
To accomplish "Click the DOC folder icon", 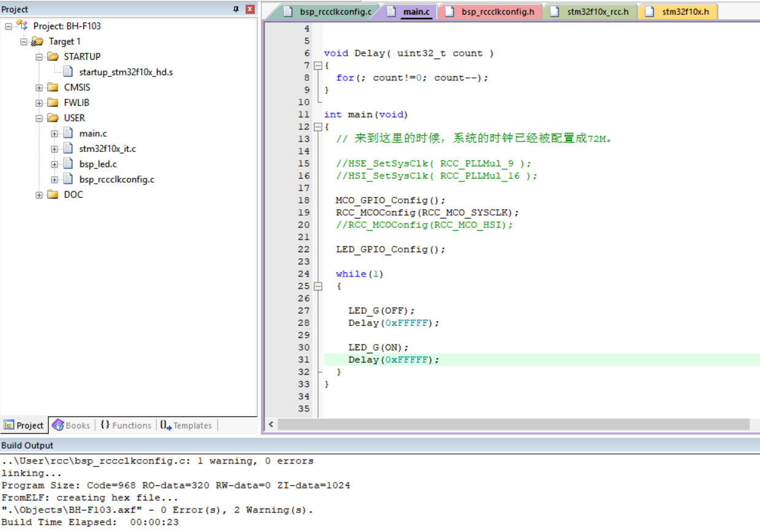I will pyautogui.click(x=53, y=194).
